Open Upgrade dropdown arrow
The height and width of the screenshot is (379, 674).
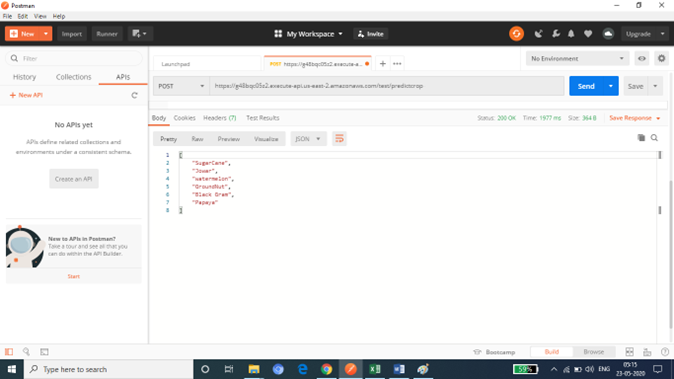(662, 34)
